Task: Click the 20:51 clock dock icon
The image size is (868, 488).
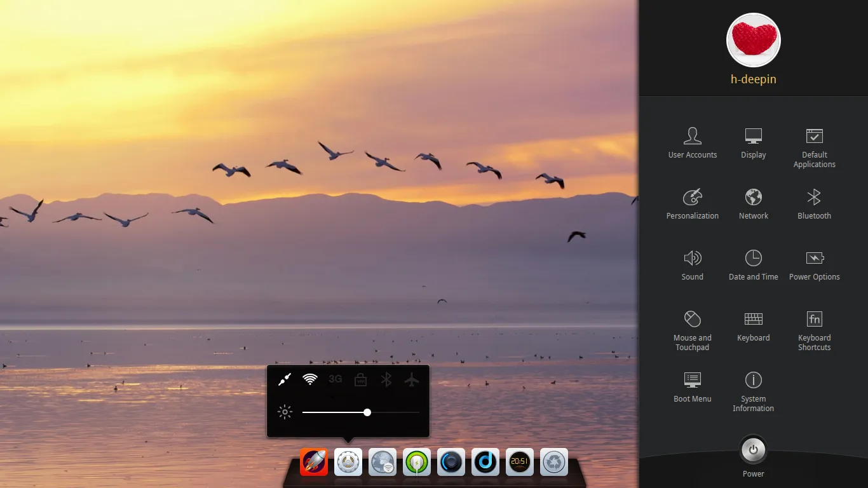Action: [520, 462]
